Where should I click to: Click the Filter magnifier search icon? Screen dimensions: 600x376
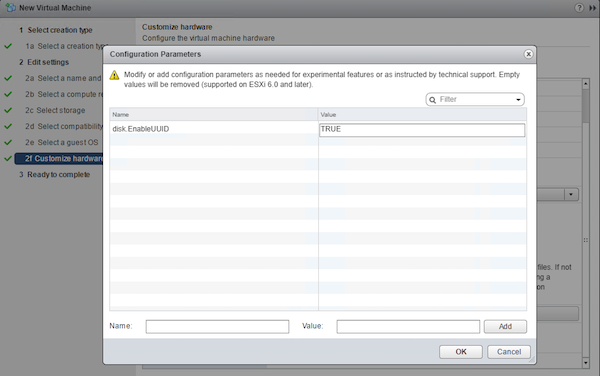432,100
